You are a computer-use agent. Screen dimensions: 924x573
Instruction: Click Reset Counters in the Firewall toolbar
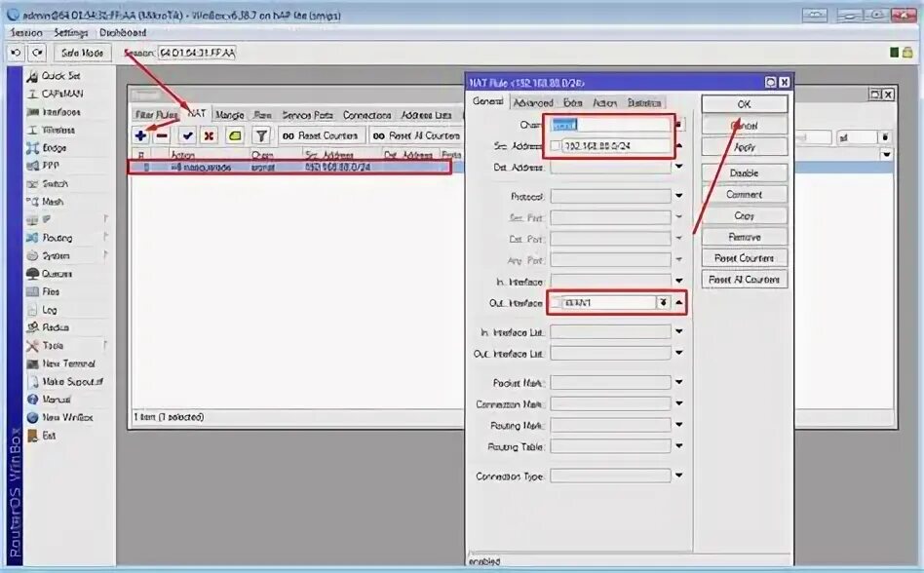(x=321, y=136)
